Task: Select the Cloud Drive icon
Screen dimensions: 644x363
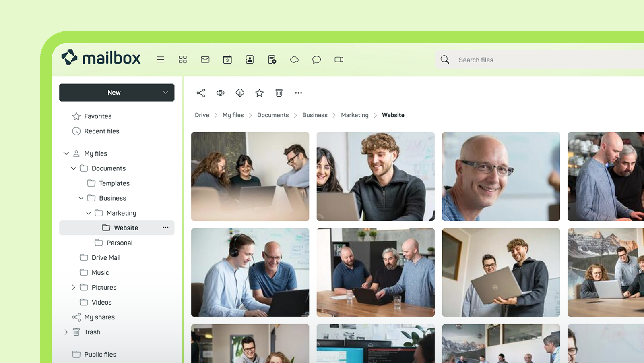Action: coord(294,59)
